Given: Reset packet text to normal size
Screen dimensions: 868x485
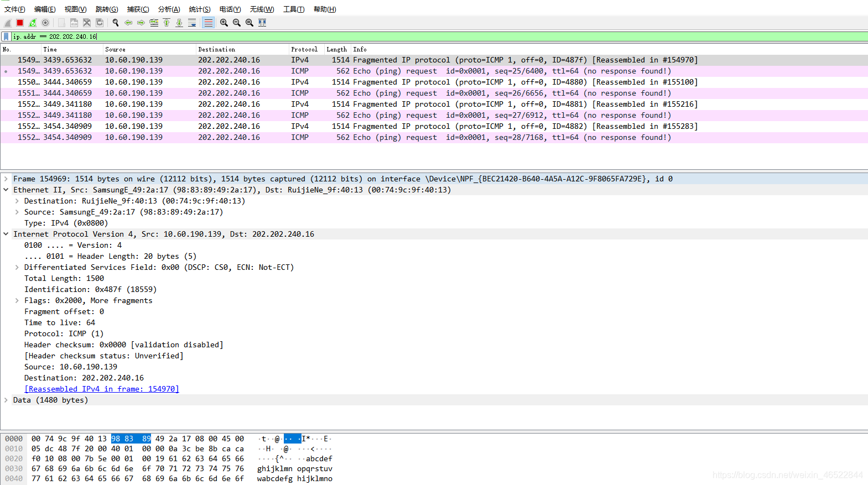Looking at the screenshot, I should [250, 23].
